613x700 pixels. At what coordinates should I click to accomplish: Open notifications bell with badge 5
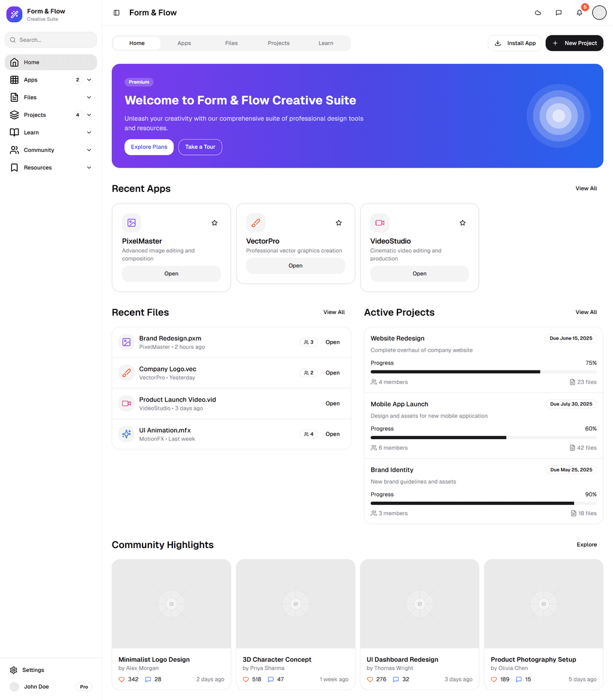coord(579,13)
